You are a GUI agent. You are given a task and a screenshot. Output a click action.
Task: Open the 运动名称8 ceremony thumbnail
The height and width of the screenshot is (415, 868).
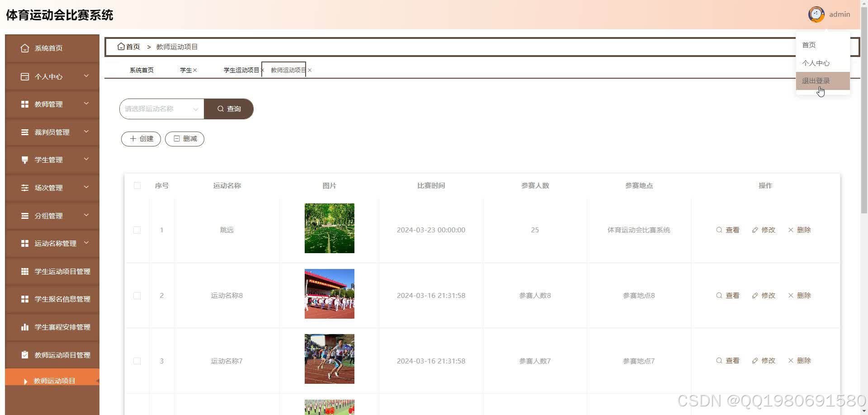tap(330, 294)
